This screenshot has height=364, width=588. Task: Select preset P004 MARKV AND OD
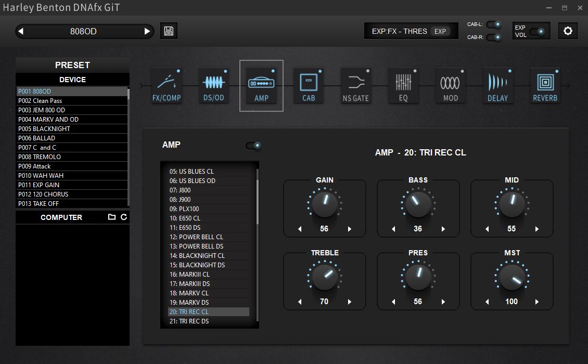(72, 120)
